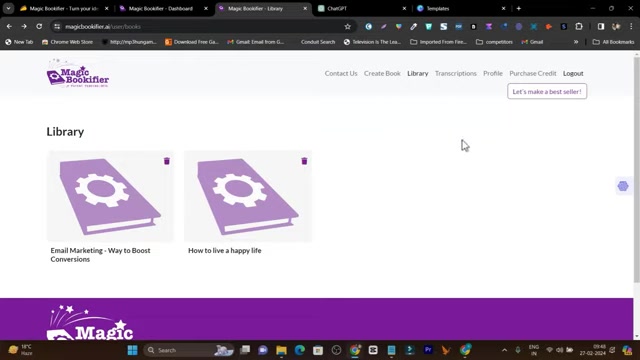Screen dimensions: 640x360
Task: Go forward in browser history
Action: coord(24,27)
